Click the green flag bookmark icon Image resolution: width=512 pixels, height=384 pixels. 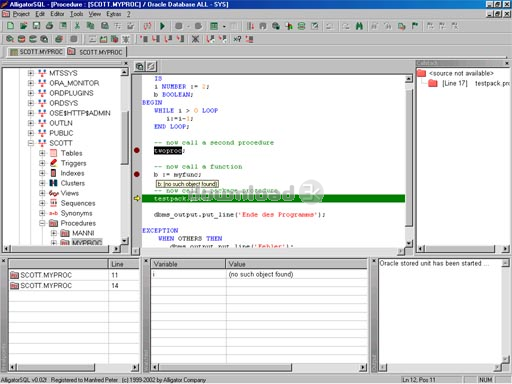pyautogui.click(x=415, y=26)
